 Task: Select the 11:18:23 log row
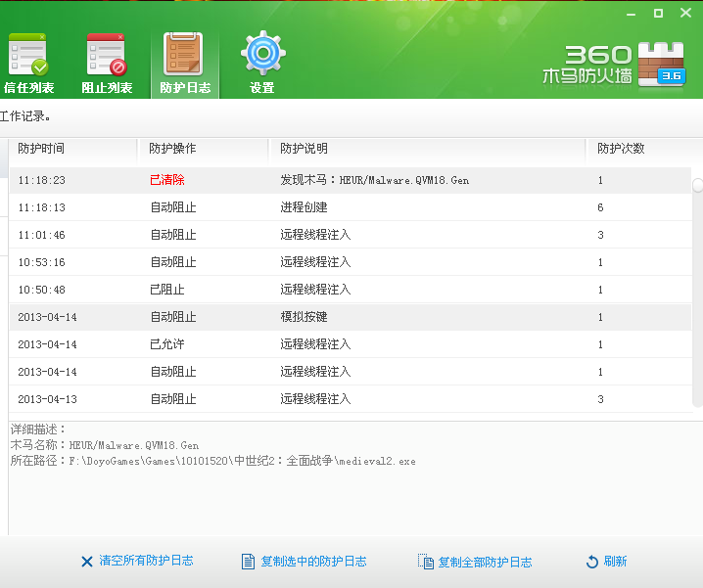point(350,180)
